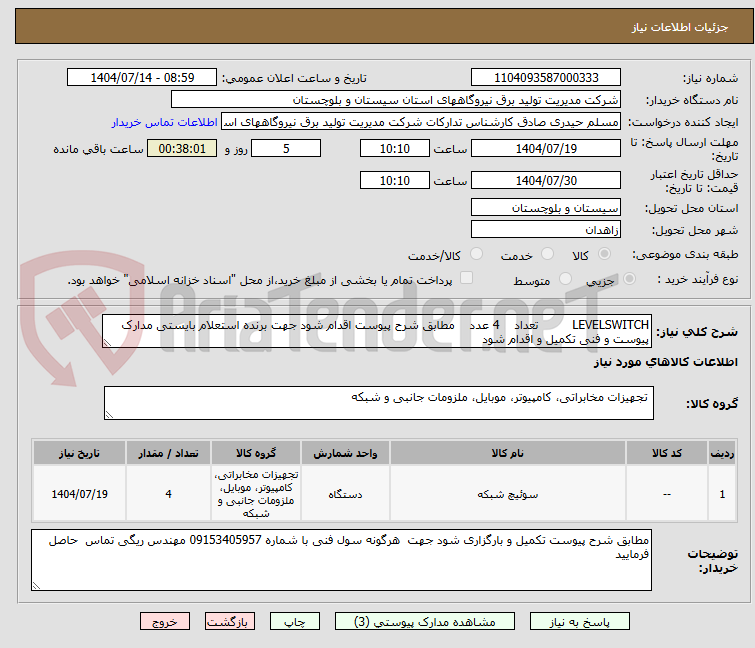The image size is (755, 648).
Task: Click the گروه کالا text box
Action: (378, 403)
